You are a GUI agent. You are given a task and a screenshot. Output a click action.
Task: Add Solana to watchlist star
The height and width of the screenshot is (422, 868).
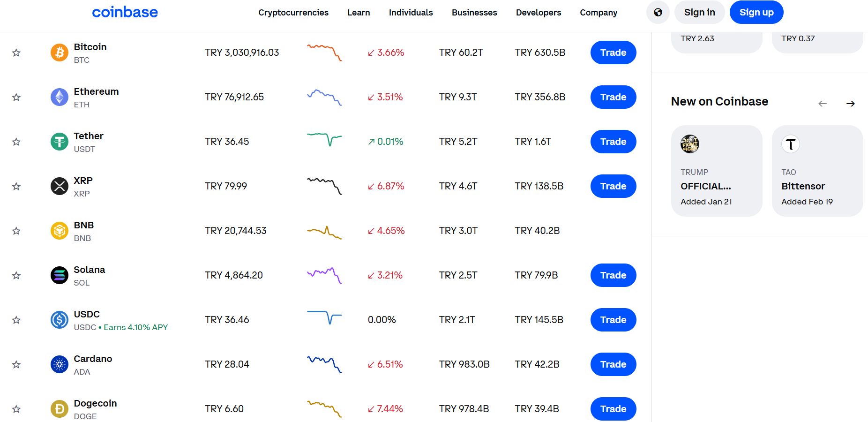click(16, 275)
